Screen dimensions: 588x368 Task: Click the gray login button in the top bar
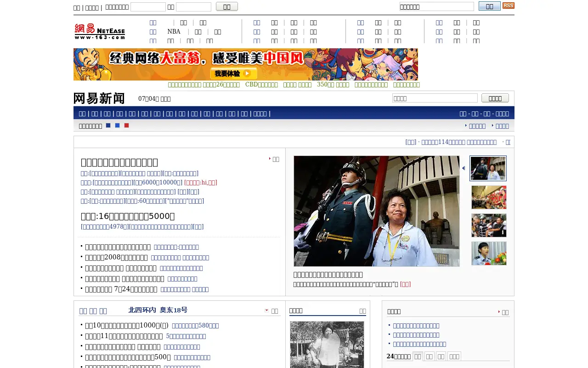227,6
